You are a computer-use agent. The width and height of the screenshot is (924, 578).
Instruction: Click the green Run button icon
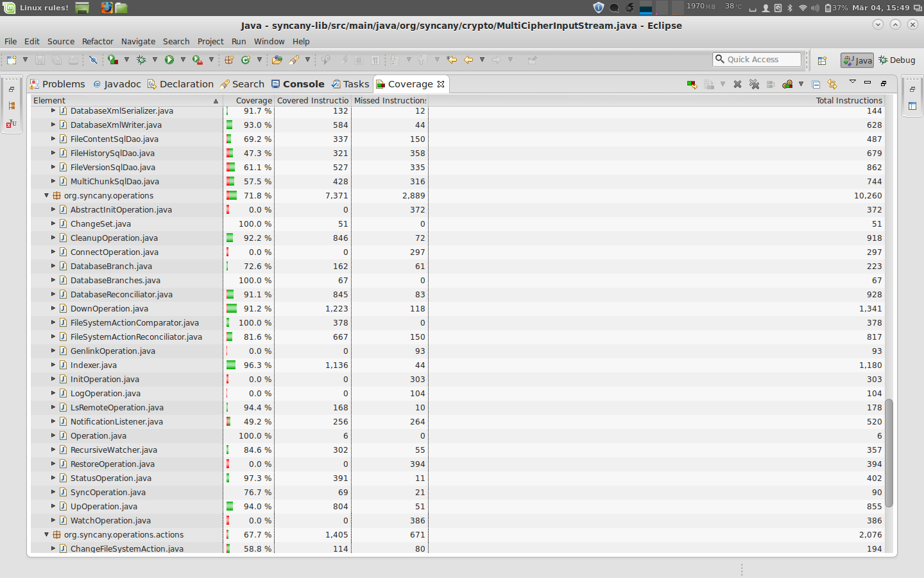point(169,60)
